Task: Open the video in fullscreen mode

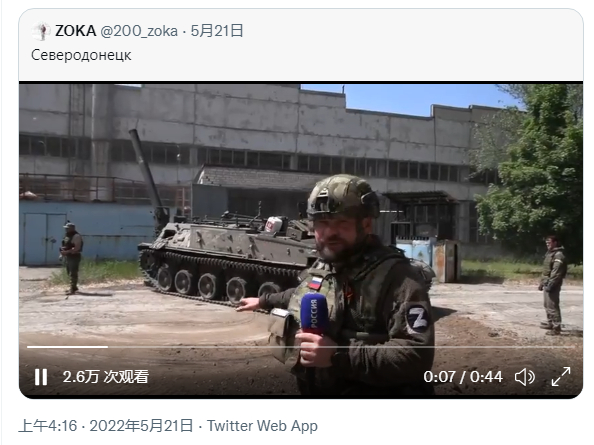Action: pyautogui.click(x=561, y=377)
